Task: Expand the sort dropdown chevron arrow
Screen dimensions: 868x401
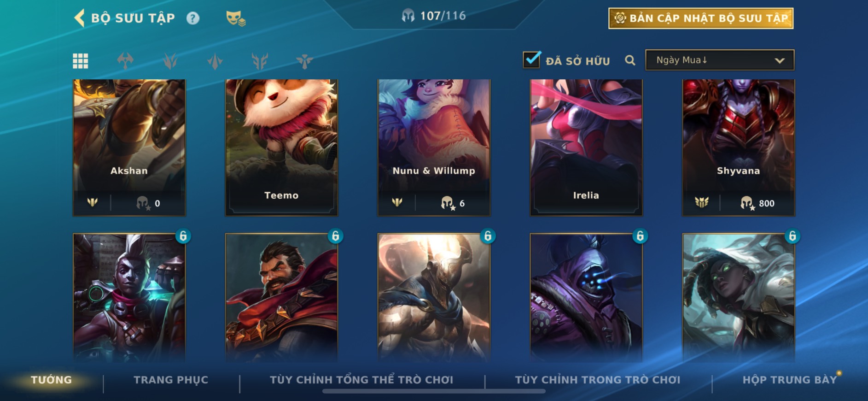Action: (779, 60)
